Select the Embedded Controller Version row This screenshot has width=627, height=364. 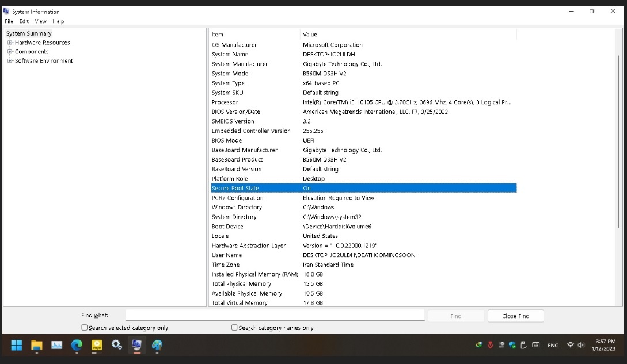[x=363, y=131]
